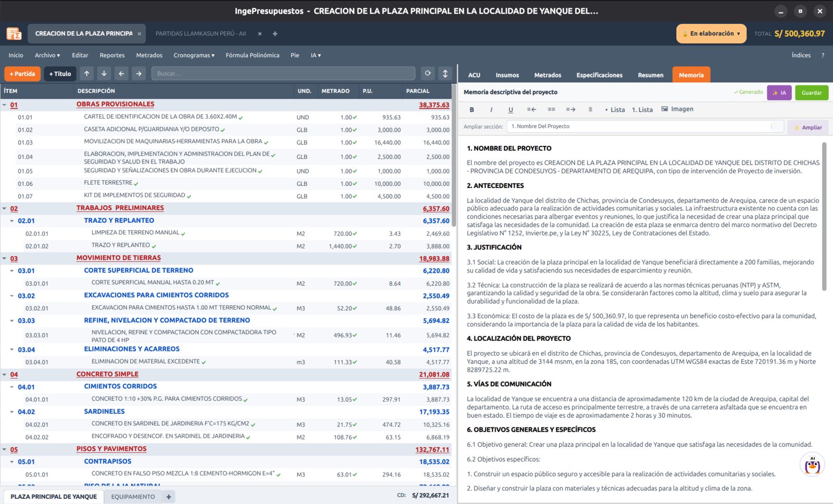
Task: Collapse subitem 03.02 EXCAVACIONES PARA CIMIENTOS CORRIDOS
Action: (12, 296)
